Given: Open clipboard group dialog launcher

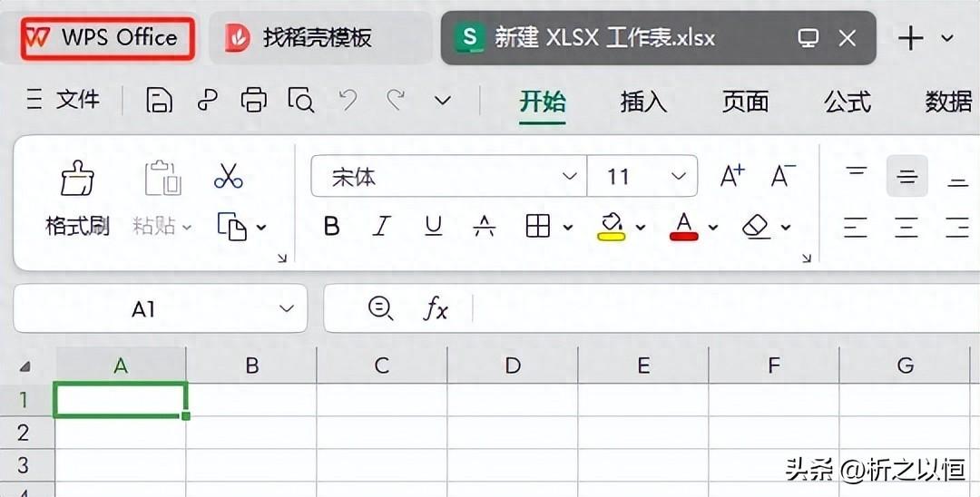Looking at the screenshot, I should [282, 258].
